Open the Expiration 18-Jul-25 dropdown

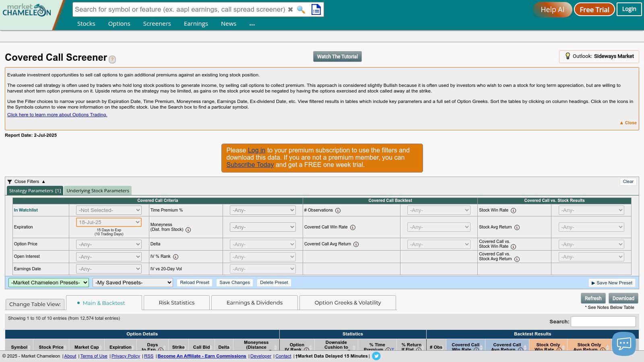pyautogui.click(x=109, y=222)
